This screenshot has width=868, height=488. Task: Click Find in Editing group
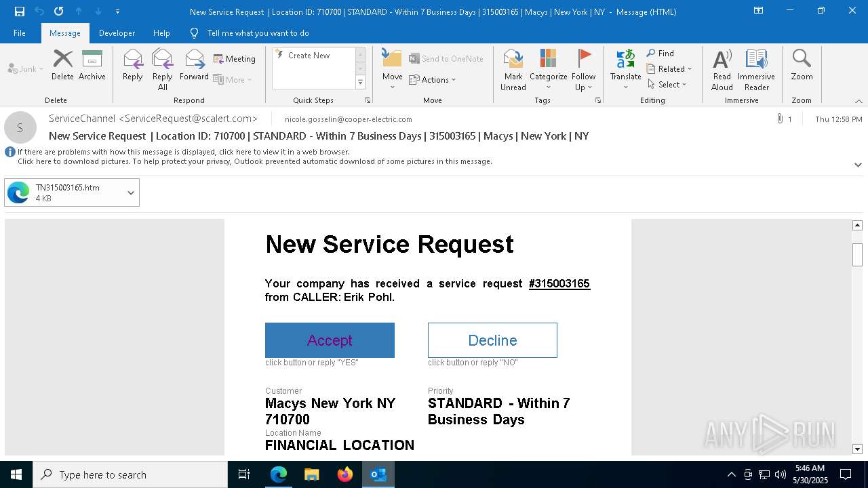[660, 54]
